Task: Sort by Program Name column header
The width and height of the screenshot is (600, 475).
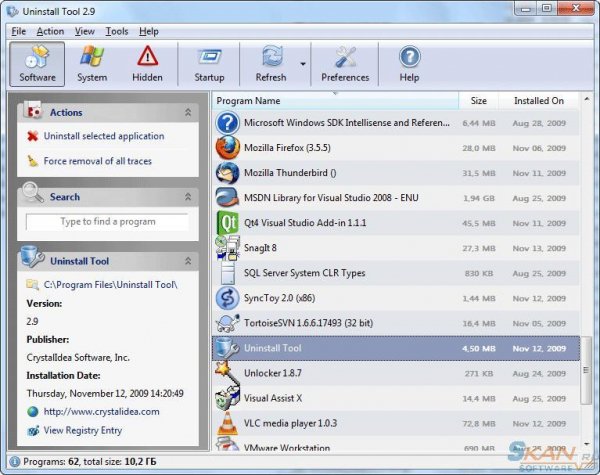Action: click(x=335, y=101)
